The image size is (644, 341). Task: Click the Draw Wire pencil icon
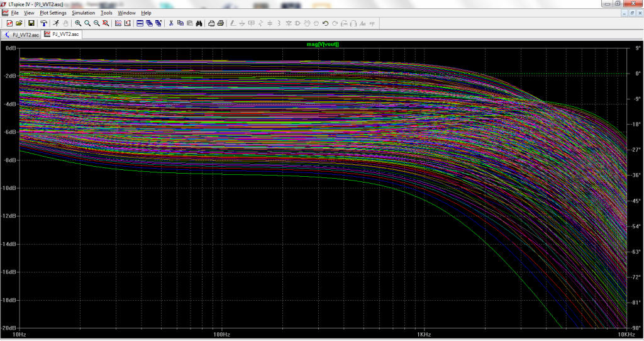click(233, 23)
